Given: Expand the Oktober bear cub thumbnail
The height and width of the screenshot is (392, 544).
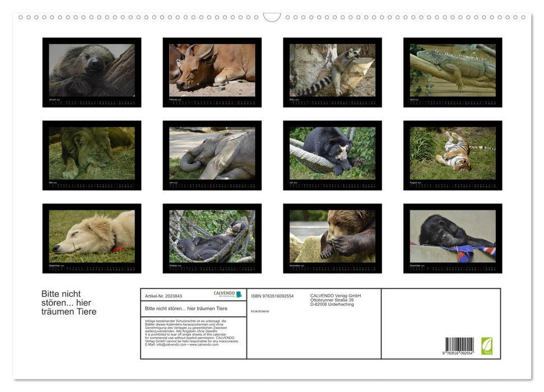Looking at the screenshot, I should pos(212,239).
